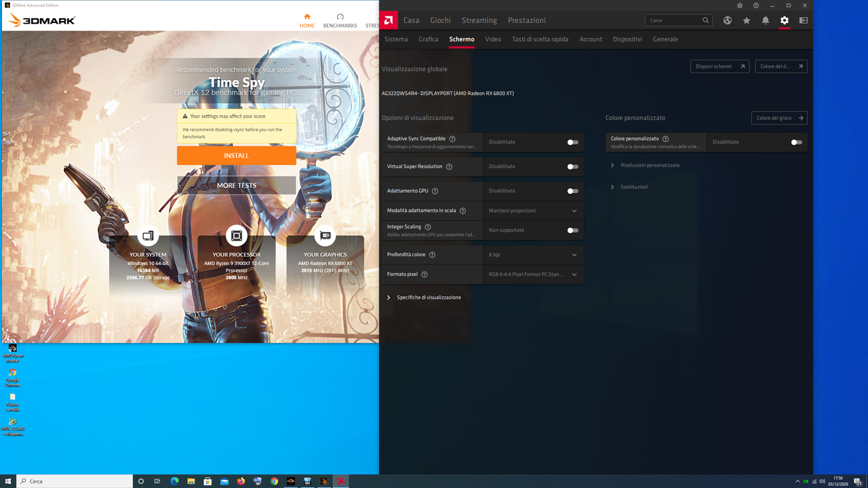This screenshot has width=868, height=488.
Task: Click Adaptive Sync Compatible help icon
Action: pyautogui.click(x=452, y=139)
